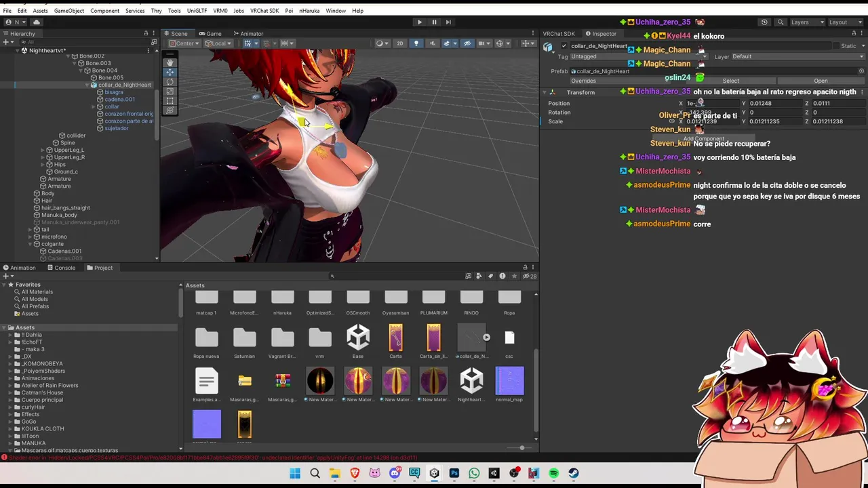Select All Prefabs in Favorites

click(35, 306)
